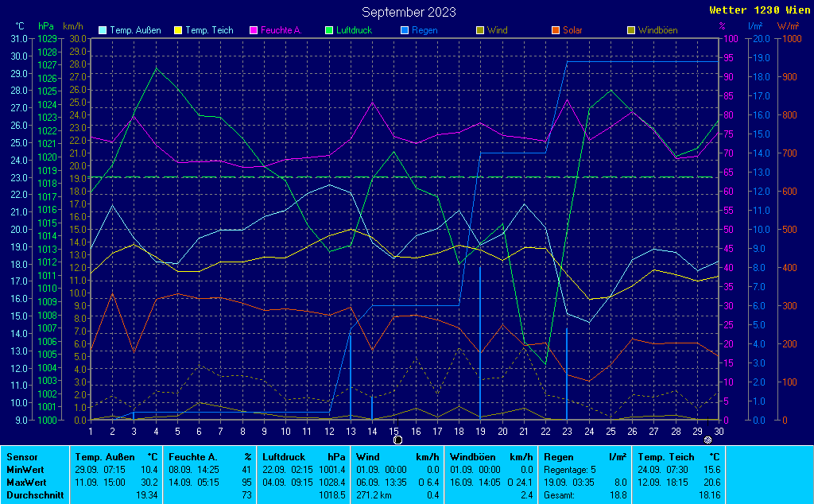
Task: Click the average humidity value '73'
Action: point(246,495)
